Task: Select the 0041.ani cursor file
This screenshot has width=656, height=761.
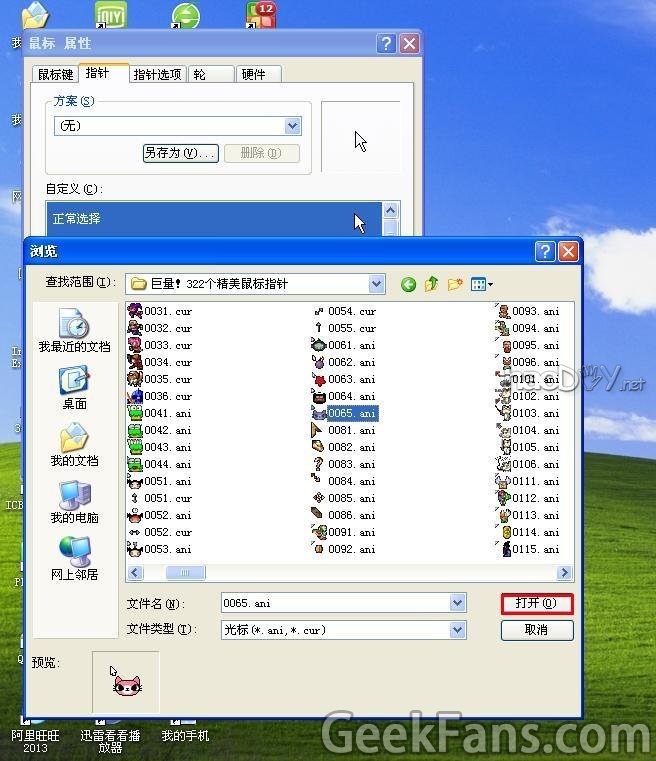Action: 166,413
